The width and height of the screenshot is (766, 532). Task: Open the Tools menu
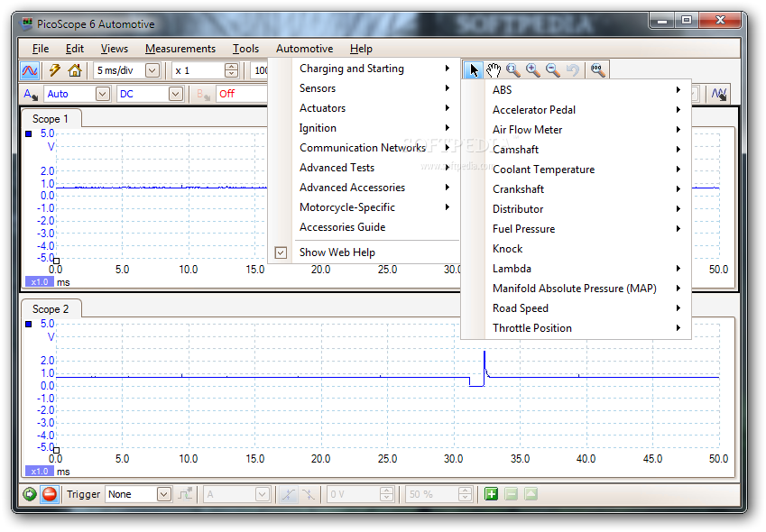click(x=245, y=49)
